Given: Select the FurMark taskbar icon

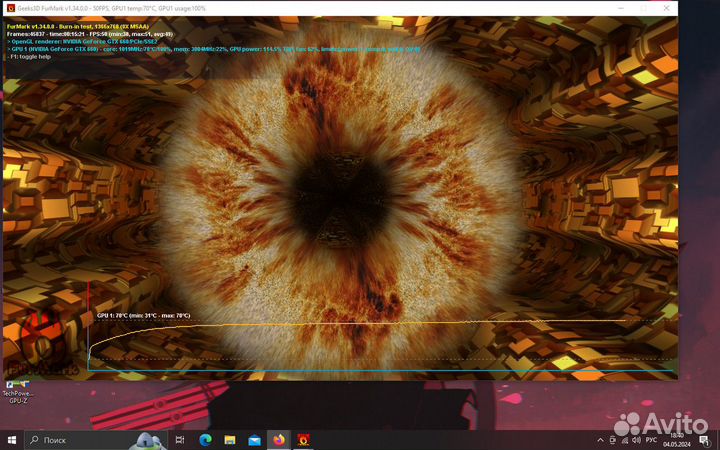Looking at the screenshot, I should tap(303, 439).
